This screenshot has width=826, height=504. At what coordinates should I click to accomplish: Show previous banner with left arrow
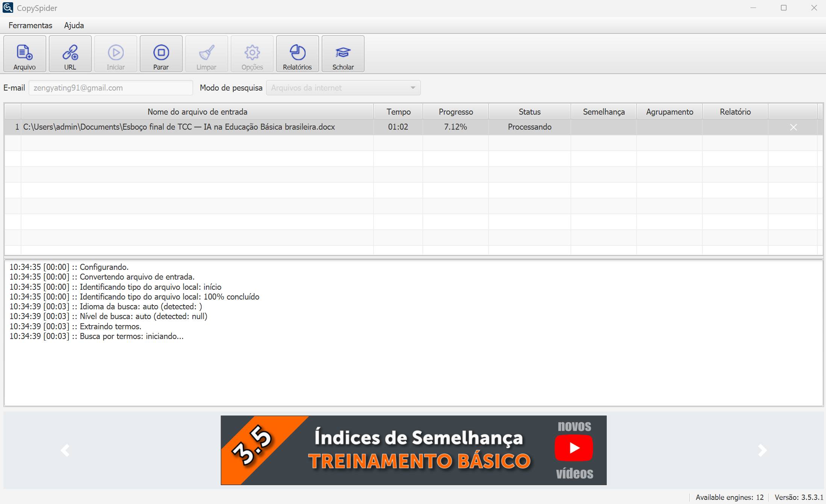[65, 450]
